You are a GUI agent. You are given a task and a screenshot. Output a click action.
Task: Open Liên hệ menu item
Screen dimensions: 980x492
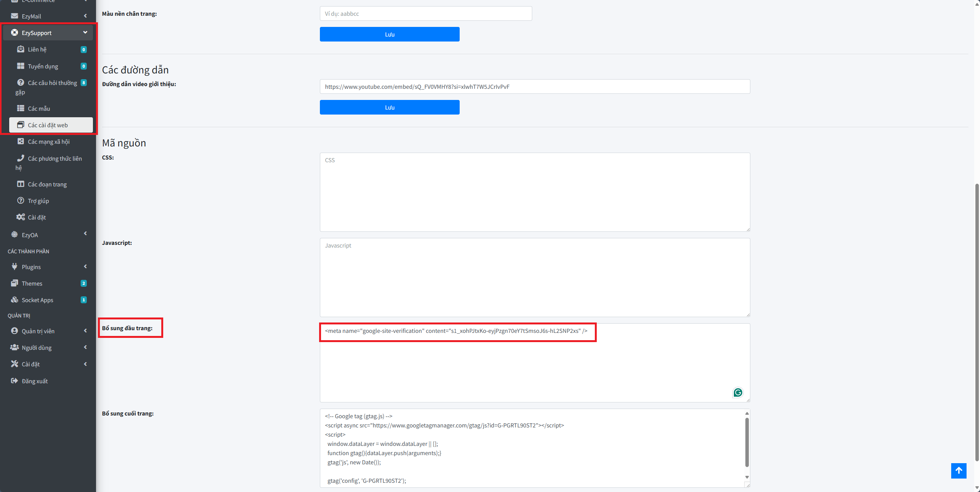[51, 49]
